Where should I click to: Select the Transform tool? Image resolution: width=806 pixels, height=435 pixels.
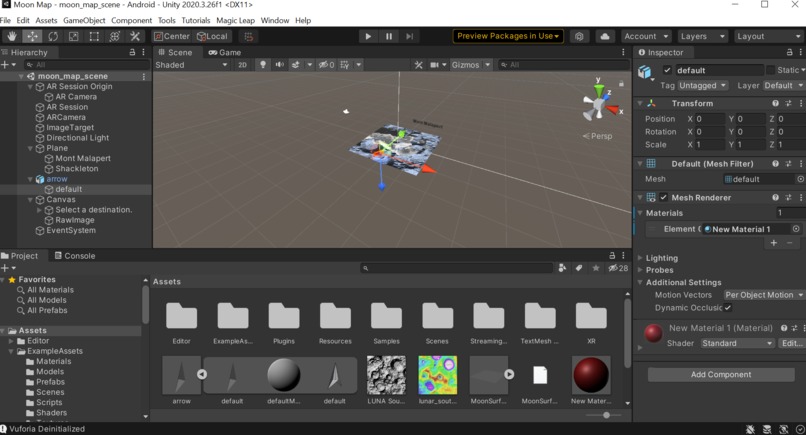pyautogui.click(x=114, y=36)
